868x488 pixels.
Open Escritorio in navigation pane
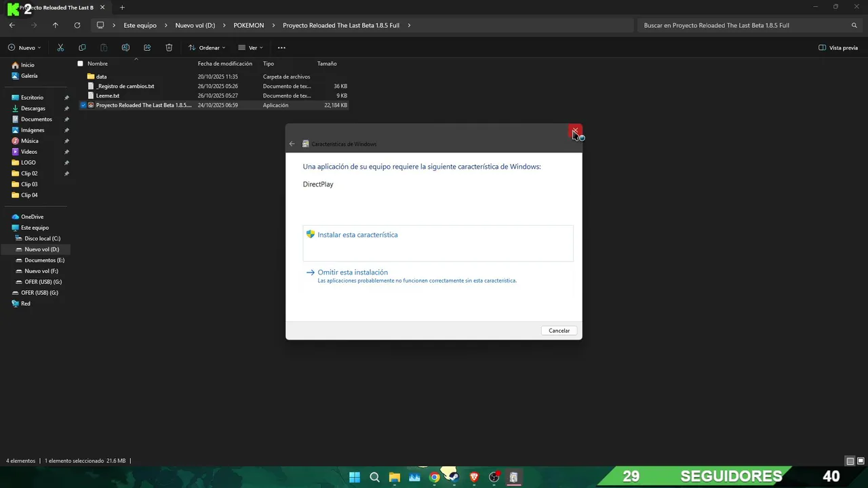pos(32,98)
